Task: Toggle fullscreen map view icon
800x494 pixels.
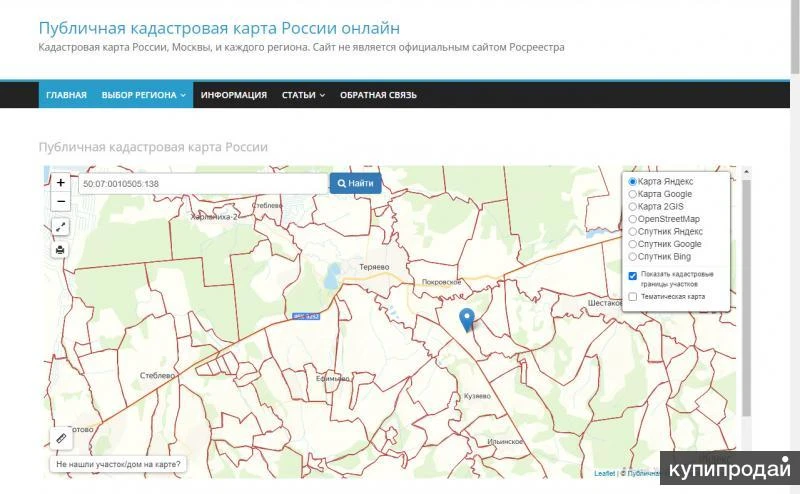Action: (61, 227)
